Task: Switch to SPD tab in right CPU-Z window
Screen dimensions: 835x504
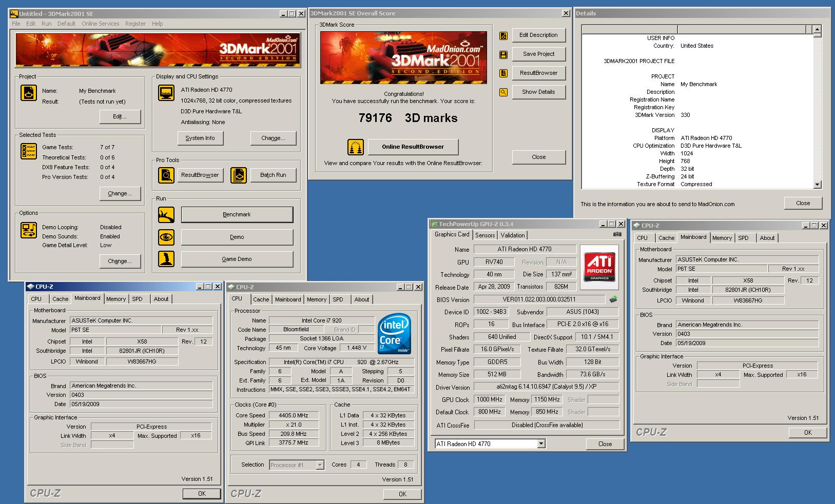Action: (743, 238)
